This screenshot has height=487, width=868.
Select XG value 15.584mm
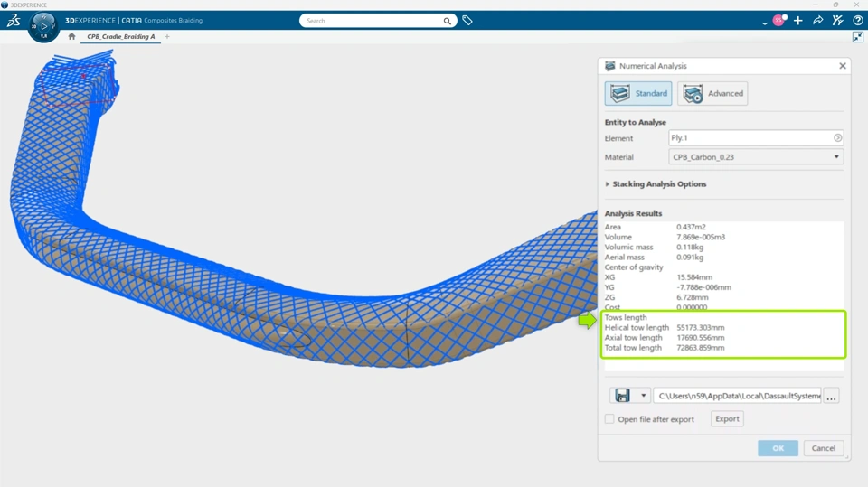click(694, 277)
